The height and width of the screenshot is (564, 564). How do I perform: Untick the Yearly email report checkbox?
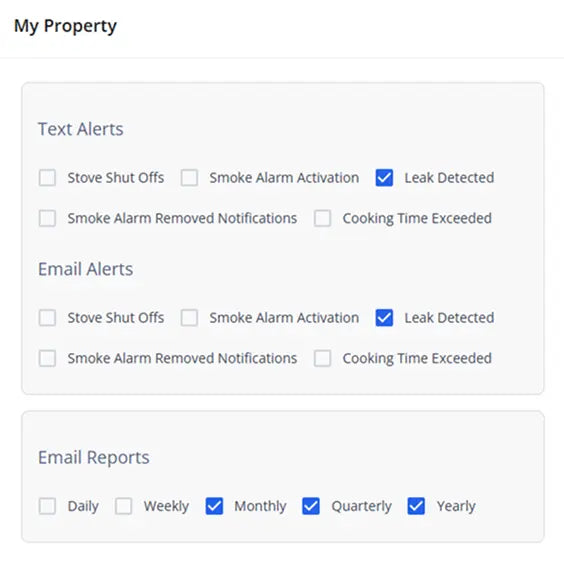pyautogui.click(x=416, y=506)
